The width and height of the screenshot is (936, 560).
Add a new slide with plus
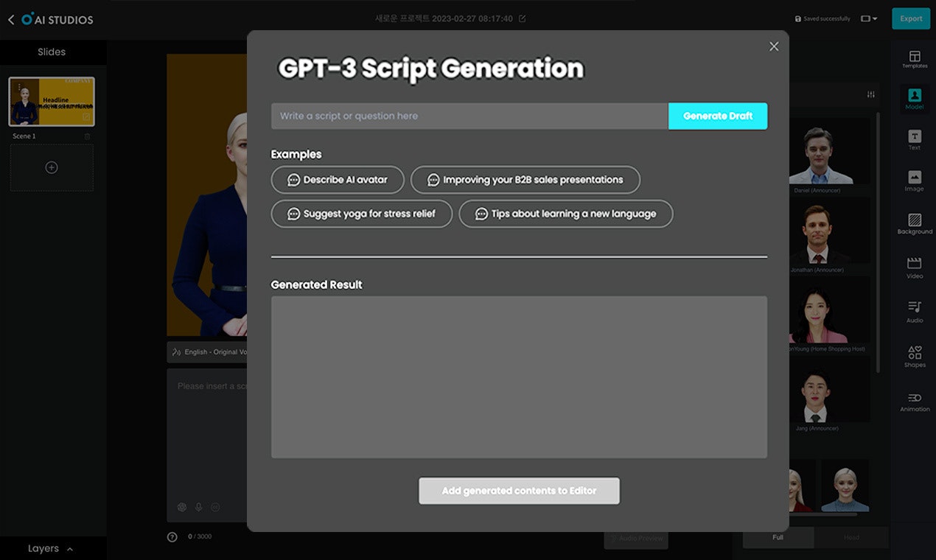click(x=52, y=167)
